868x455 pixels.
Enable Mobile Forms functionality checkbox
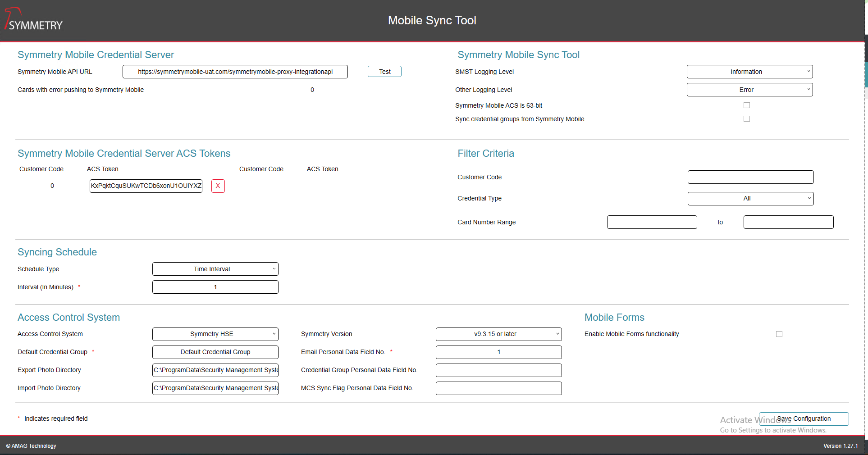click(x=779, y=334)
